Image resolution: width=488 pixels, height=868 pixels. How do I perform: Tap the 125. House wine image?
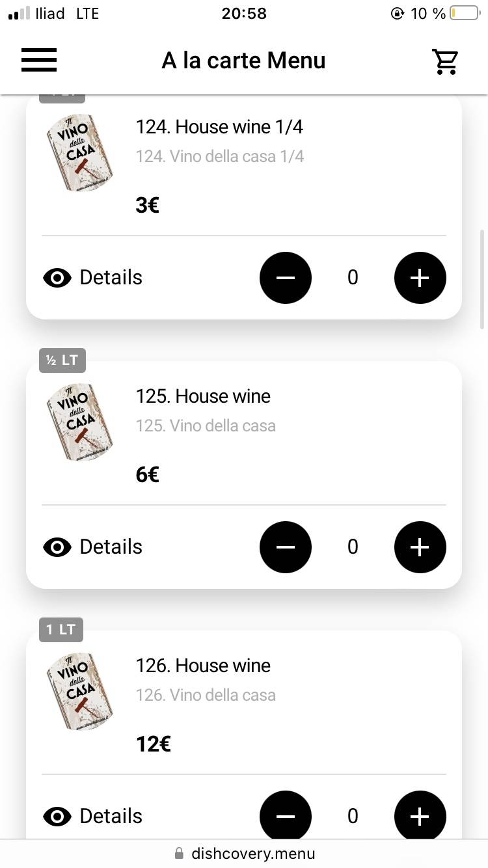click(80, 423)
